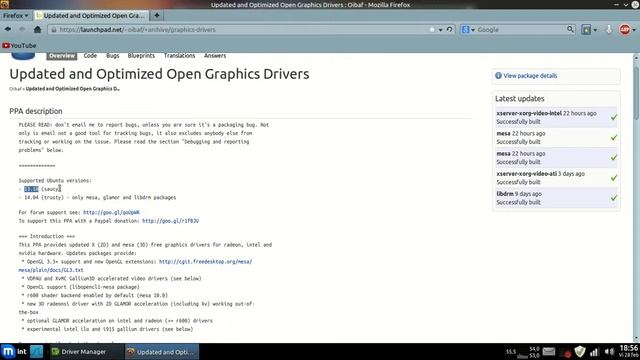Click the Launchpad logo icon

tap(23, 56)
